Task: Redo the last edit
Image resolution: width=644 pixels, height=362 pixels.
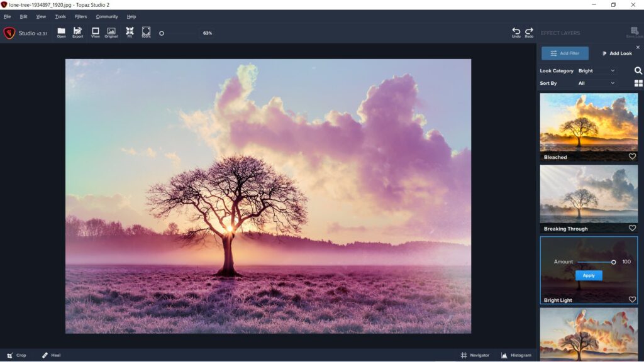Action: (529, 33)
